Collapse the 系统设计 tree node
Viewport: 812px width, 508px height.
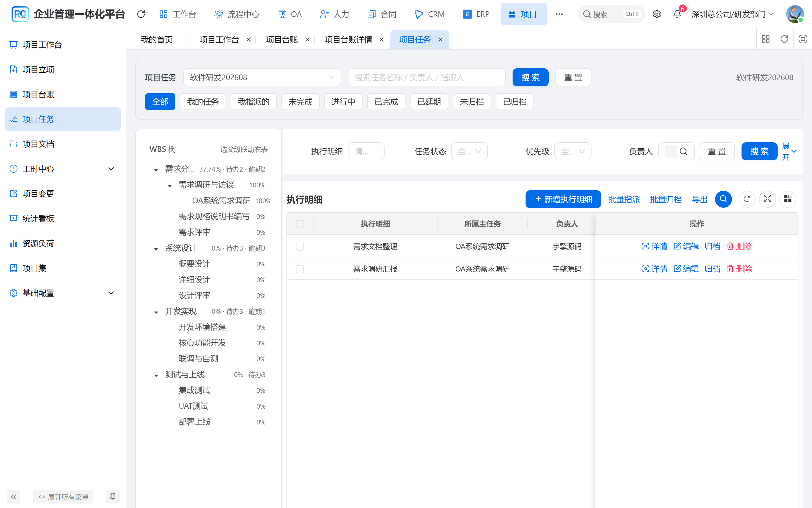[x=156, y=249]
